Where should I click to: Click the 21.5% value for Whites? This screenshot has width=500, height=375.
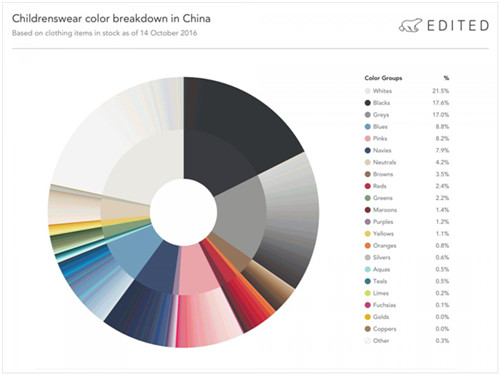(441, 91)
